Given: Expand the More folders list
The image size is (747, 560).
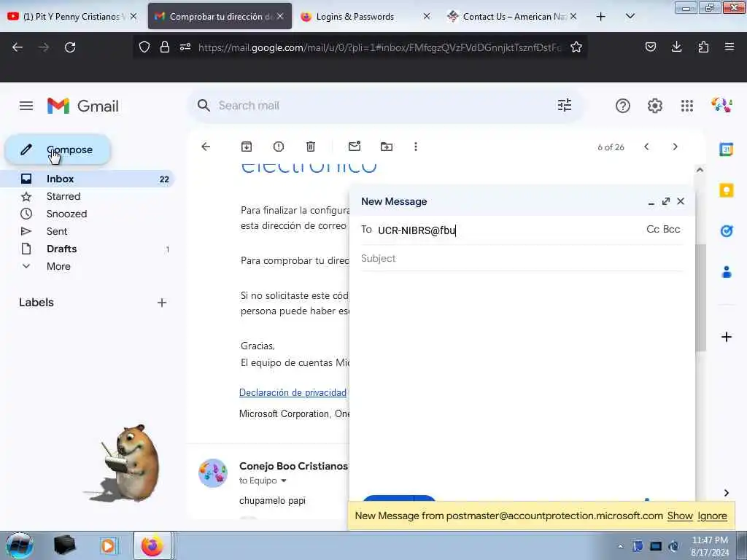Looking at the screenshot, I should 58,266.
